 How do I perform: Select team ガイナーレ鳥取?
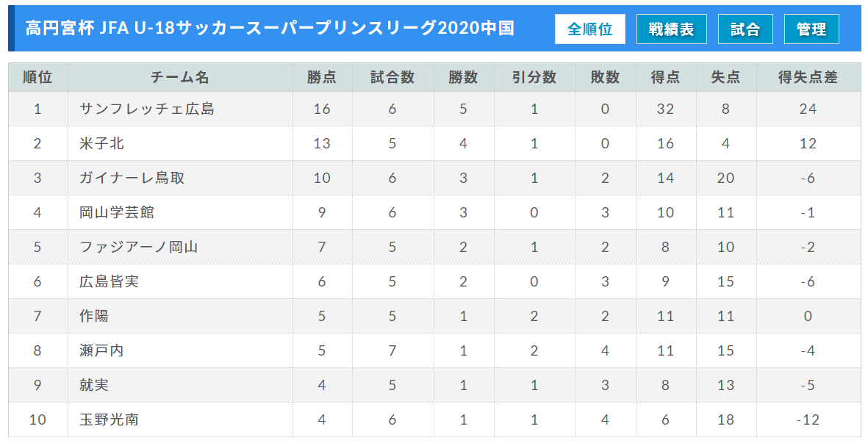132,179
